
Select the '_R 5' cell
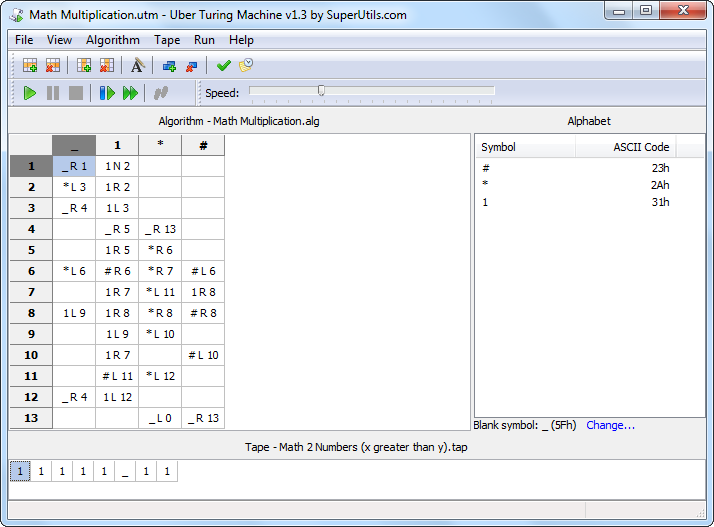(117, 229)
